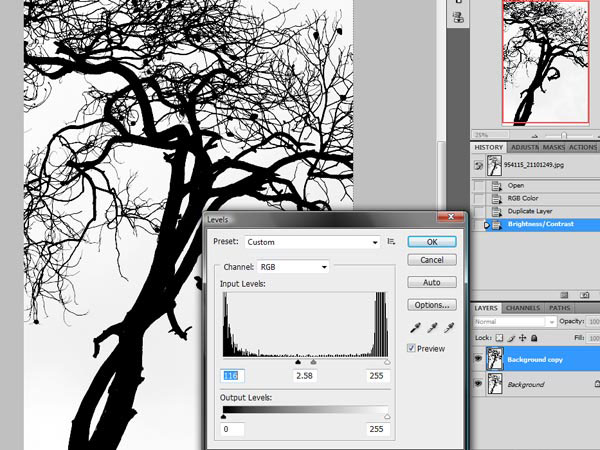Select the gray point eyedropper
Image resolution: width=600 pixels, height=450 pixels.
(x=432, y=328)
